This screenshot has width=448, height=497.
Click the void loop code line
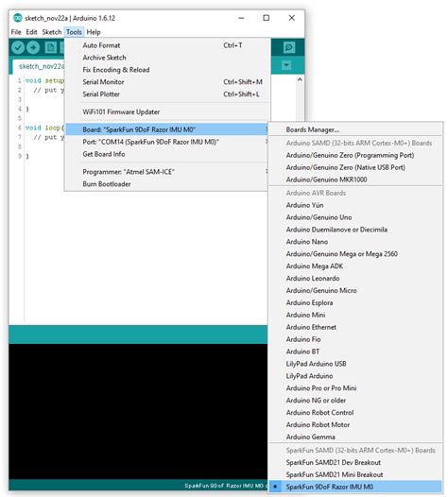[x=44, y=128]
